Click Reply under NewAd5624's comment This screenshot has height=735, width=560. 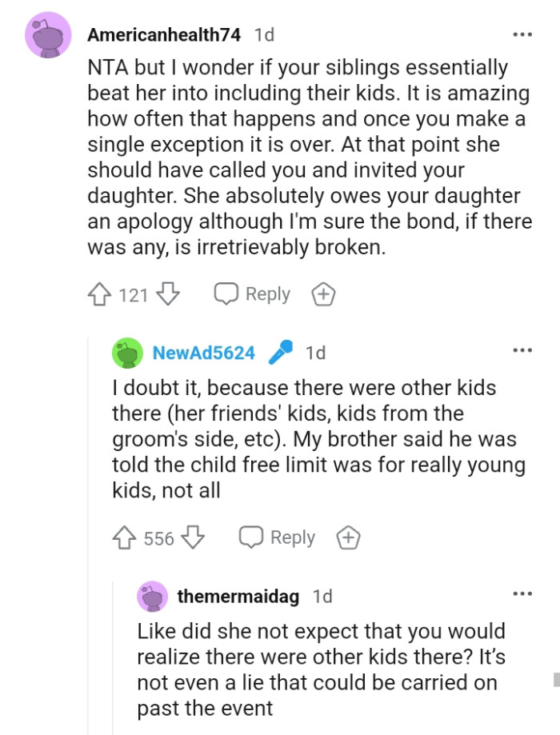(293, 538)
